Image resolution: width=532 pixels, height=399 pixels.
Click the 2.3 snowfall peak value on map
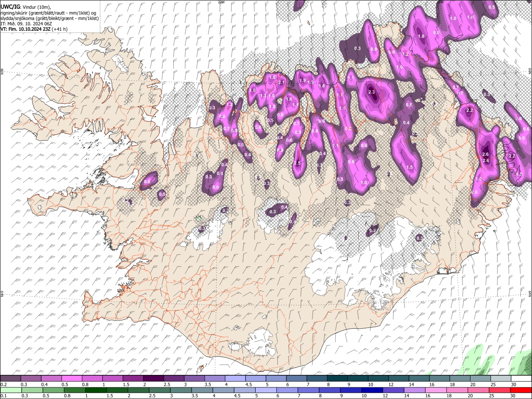tap(372, 92)
